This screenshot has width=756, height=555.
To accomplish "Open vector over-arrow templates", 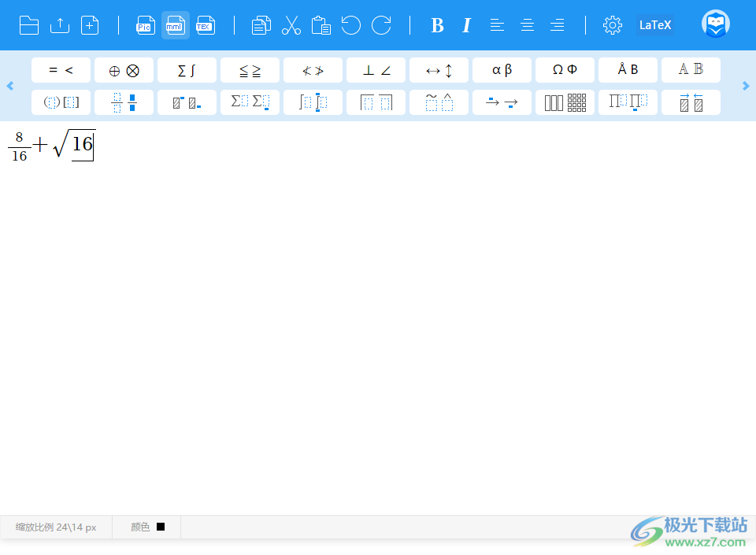I will (691, 102).
